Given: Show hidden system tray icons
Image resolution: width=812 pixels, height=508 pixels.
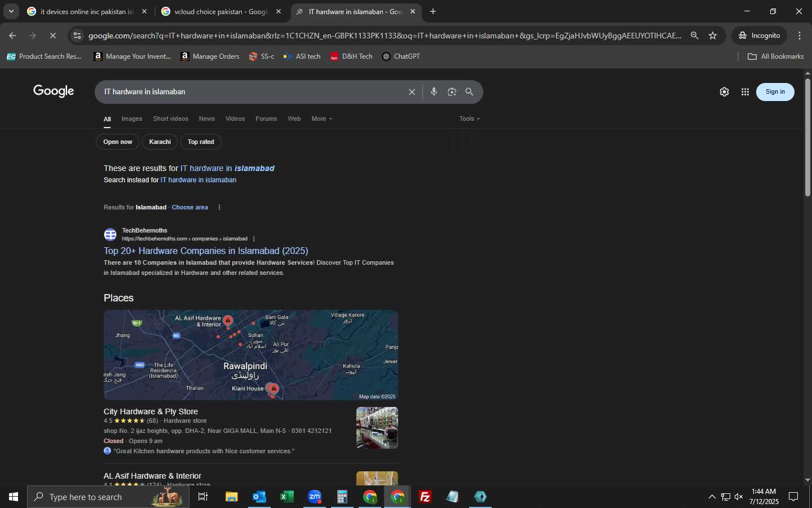Looking at the screenshot, I should point(712,497).
